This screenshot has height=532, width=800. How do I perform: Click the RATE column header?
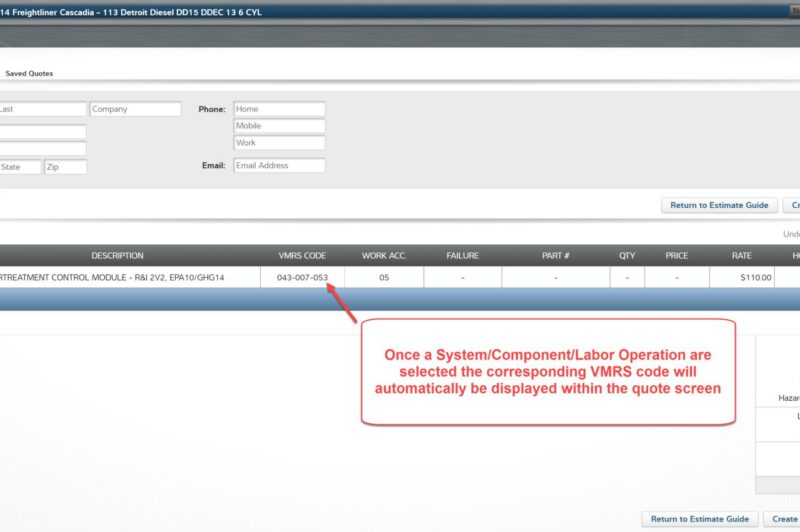[741, 256]
